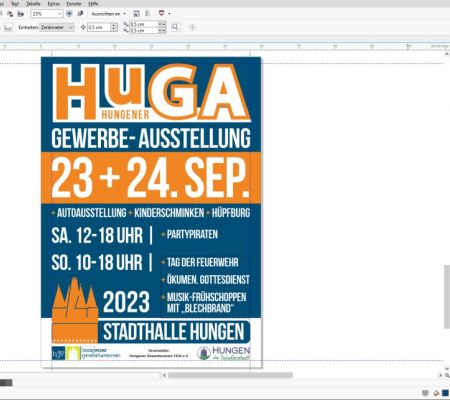Image resolution: width=450 pixels, height=400 pixels.
Task: Click the options window icon after Ausrichten an
Action: coord(136,14)
